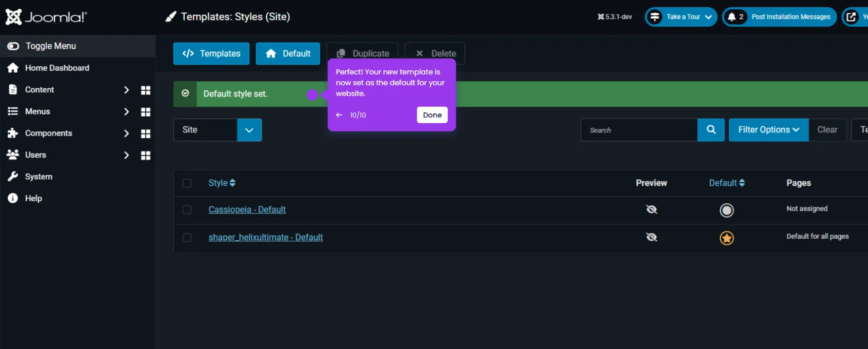Click the Preview column header
868x349 pixels.
point(652,183)
